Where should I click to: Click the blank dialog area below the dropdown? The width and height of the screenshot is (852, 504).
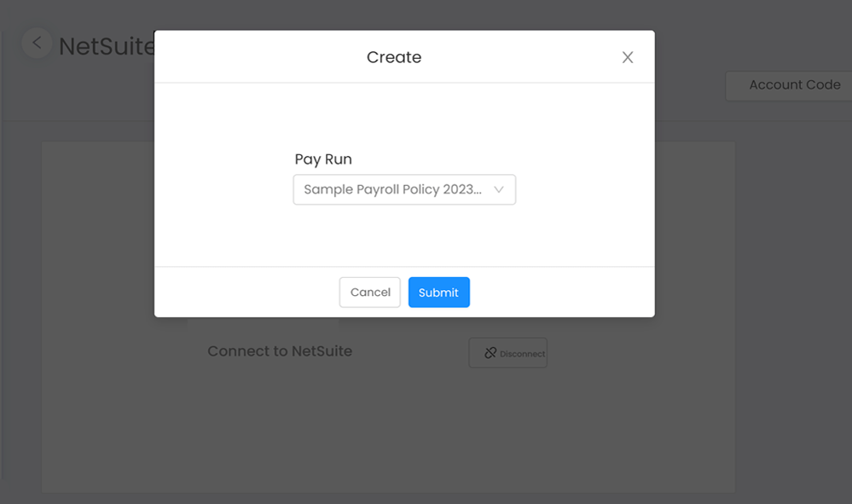[x=404, y=235]
